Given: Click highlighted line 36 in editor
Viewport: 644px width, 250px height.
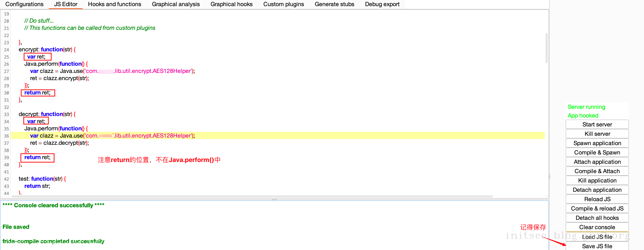Looking at the screenshot, I should (275, 136).
